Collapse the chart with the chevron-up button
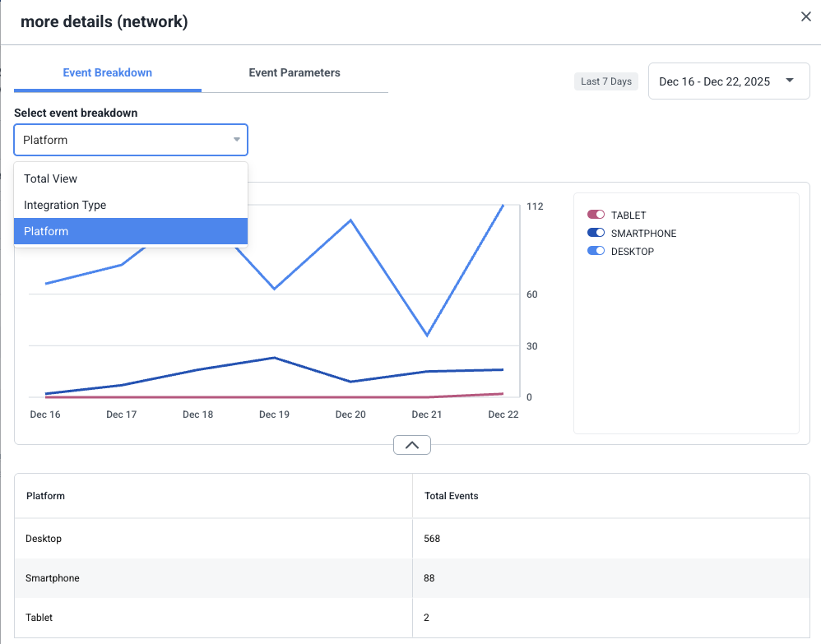 point(412,445)
